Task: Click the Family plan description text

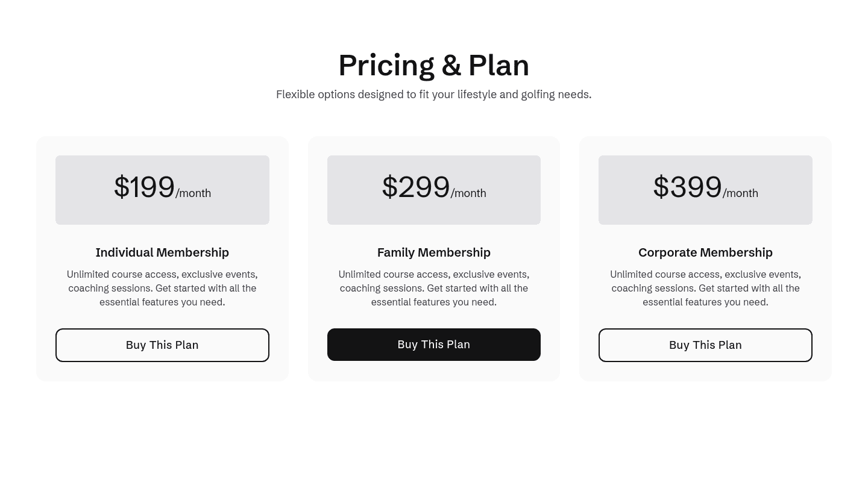Action: [433, 288]
